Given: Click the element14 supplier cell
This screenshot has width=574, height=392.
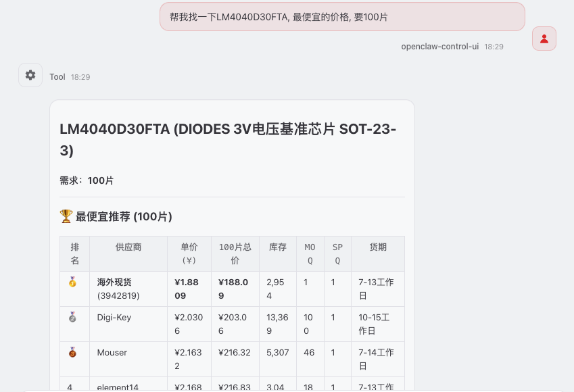Looking at the screenshot, I should (x=118, y=387).
